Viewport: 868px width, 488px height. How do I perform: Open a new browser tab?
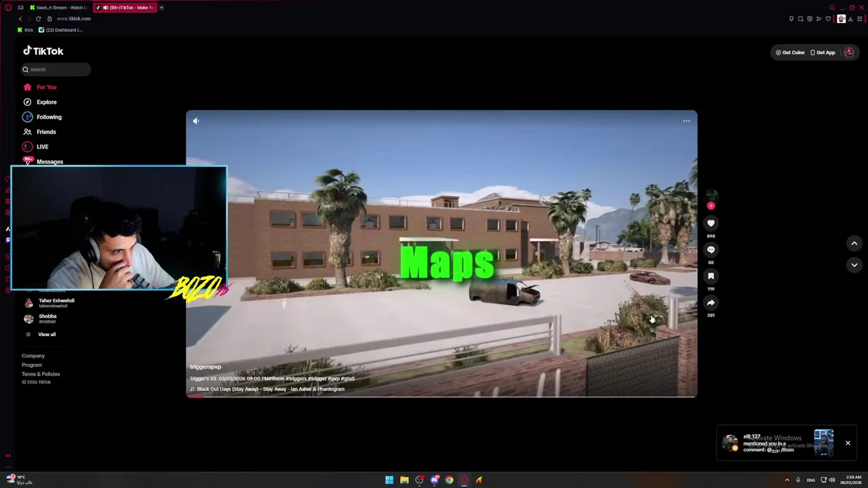pos(161,7)
